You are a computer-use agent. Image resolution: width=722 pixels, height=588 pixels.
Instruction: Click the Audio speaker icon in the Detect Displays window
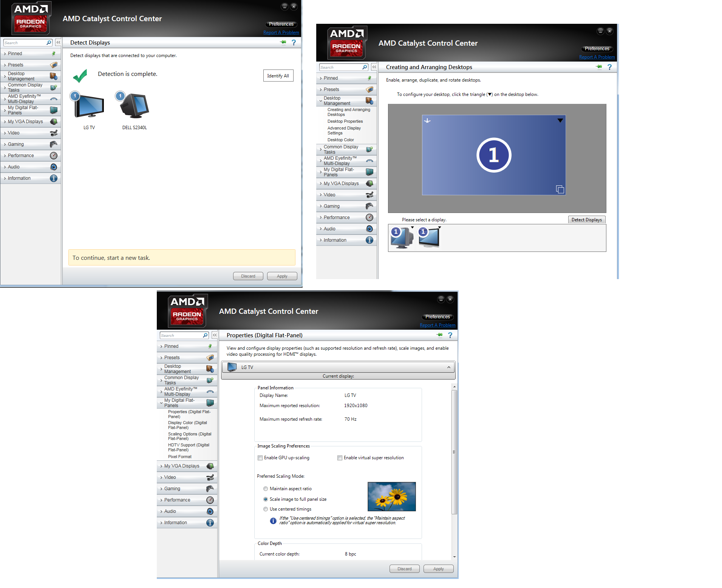click(54, 167)
